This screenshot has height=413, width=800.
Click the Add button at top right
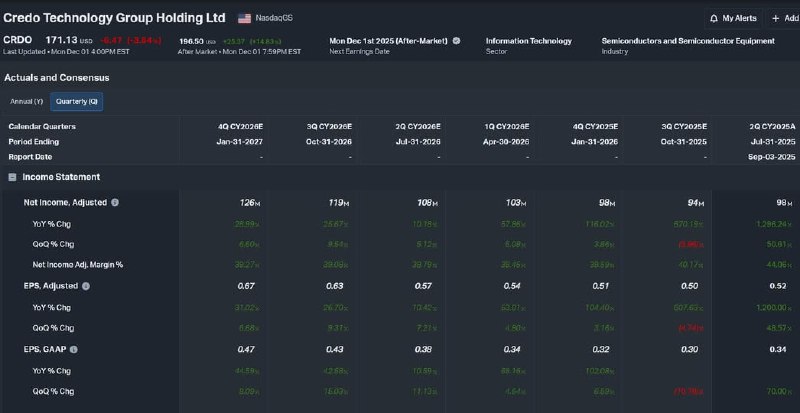pos(785,18)
